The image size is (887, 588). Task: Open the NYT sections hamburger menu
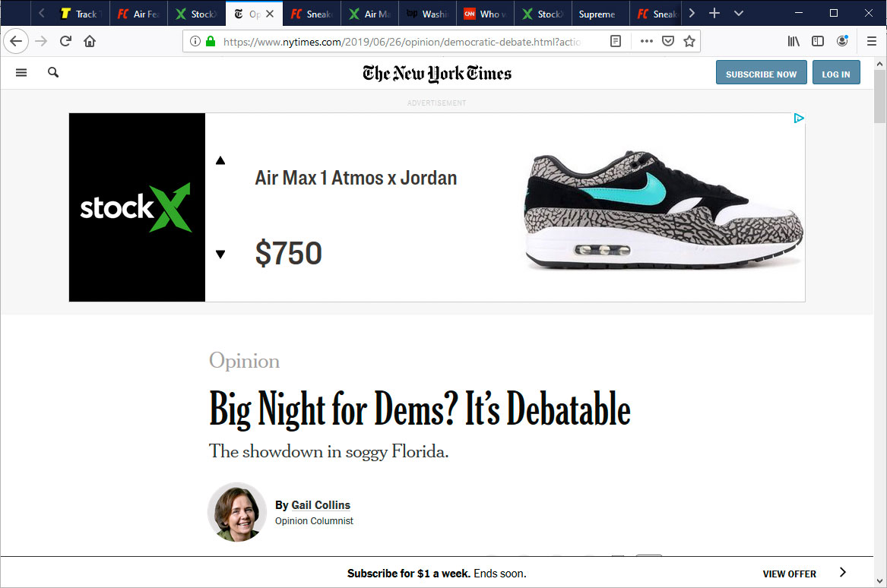tap(21, 72)
